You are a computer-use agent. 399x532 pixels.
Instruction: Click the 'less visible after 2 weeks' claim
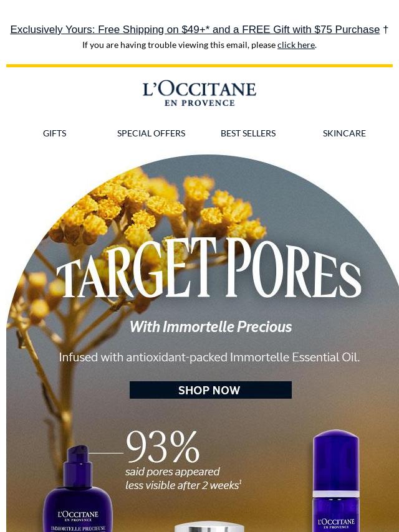181,485
